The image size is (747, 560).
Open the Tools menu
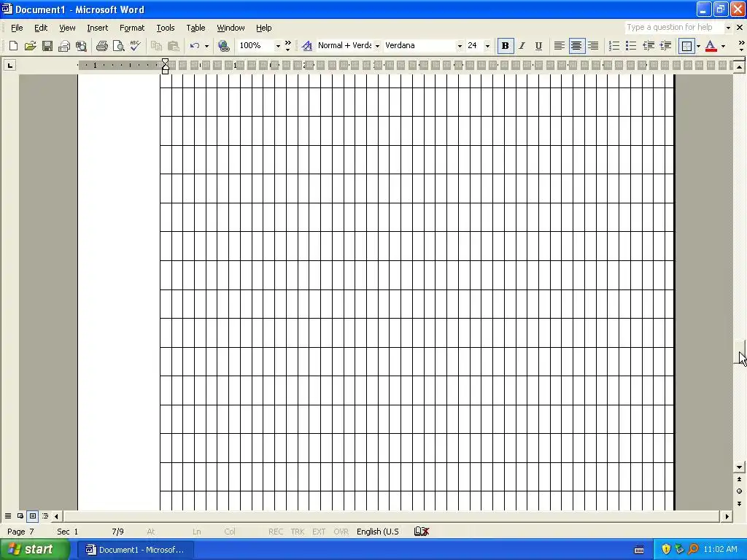(x=166, y=28)
